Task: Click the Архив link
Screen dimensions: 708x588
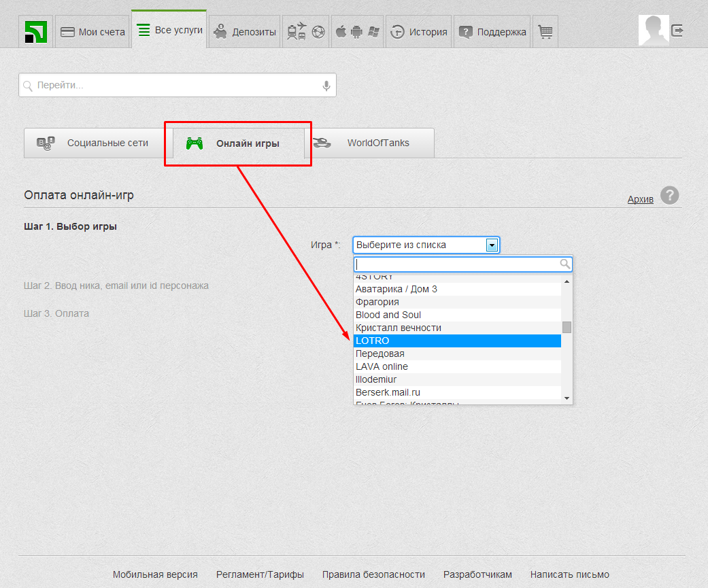Action: [640, 199]
